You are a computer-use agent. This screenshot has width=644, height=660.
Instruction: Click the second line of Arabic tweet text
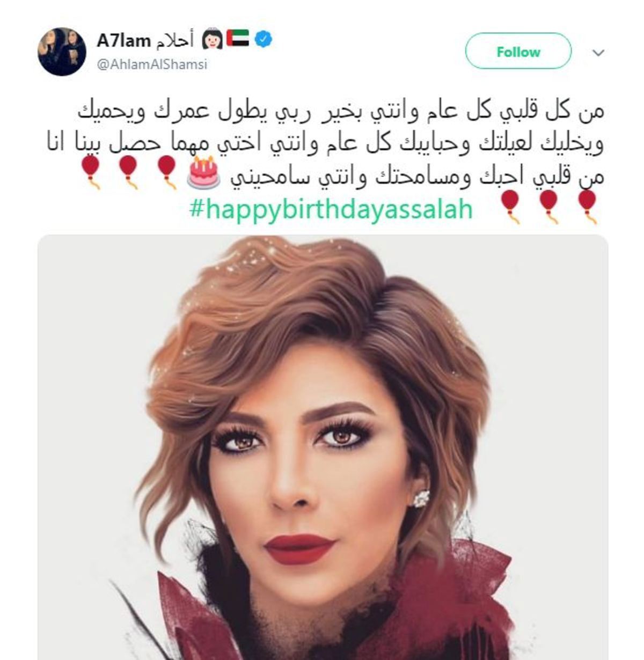[x=325, y=144]
